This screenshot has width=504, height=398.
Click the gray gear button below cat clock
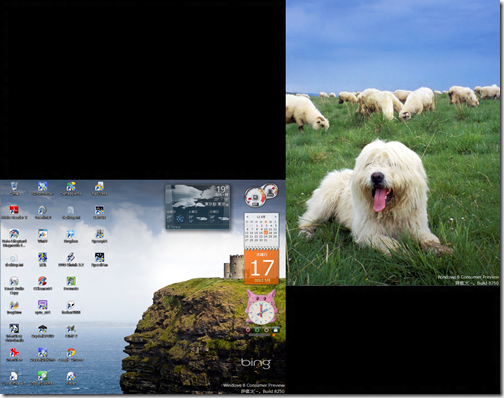tap(266, 330)
